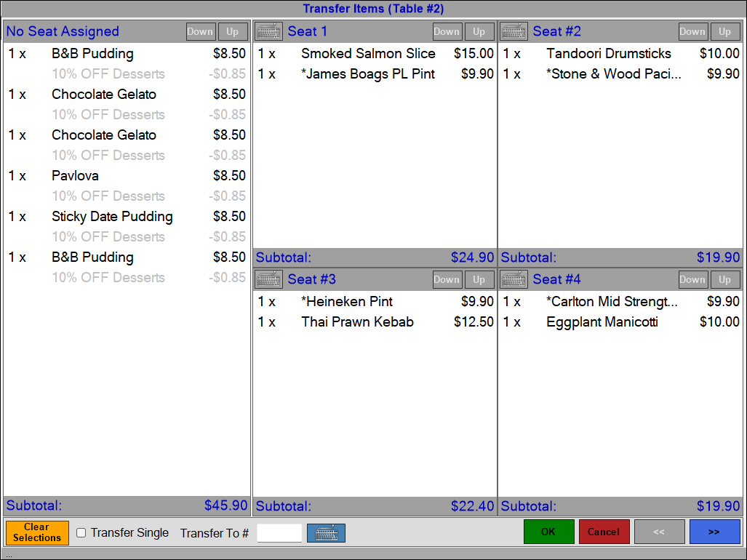
Task: Click Up in the Seat 1 header
Action: (x=479, y=32)
